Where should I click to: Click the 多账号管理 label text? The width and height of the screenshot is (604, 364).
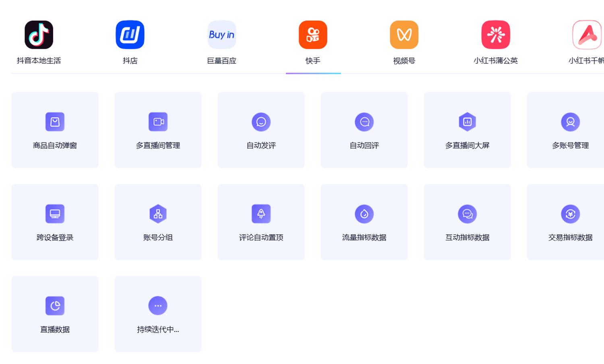[570, 145]
